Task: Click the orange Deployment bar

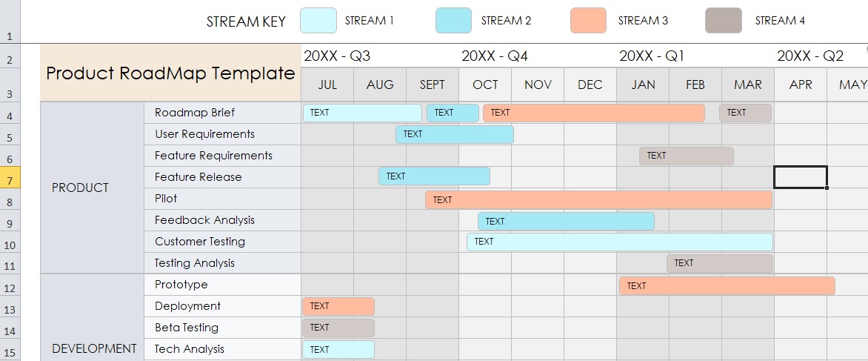Action: (338, 306)
